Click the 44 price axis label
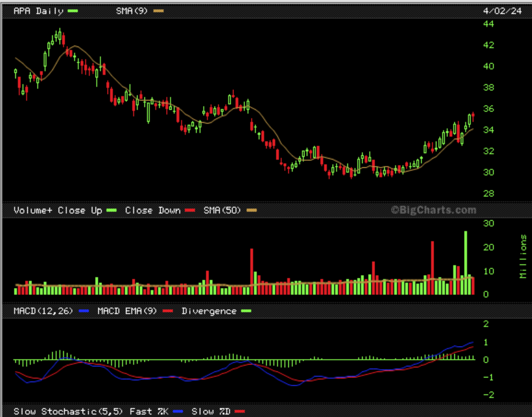532x417 pixels. [488, 24]
